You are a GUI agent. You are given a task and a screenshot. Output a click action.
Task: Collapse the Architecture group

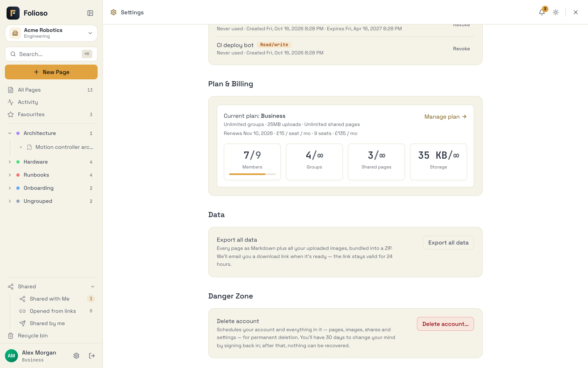10,133
